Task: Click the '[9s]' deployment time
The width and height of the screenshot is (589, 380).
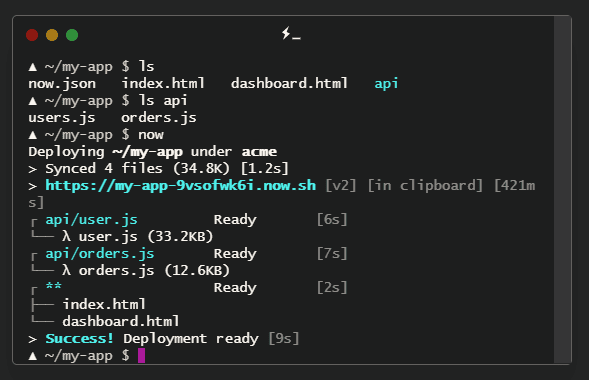Action: (284, 339)
